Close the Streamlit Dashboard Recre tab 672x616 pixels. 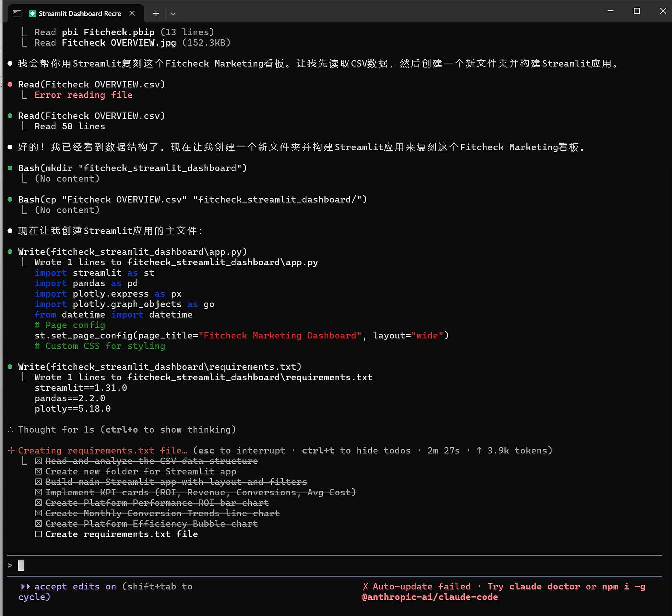[x=132, y=13]
